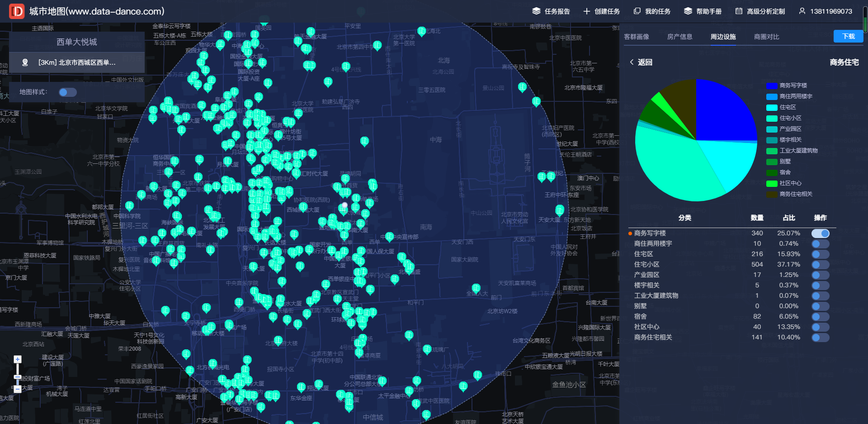
Task: Click the white center marker at 西单
Action: pos(345,205)
